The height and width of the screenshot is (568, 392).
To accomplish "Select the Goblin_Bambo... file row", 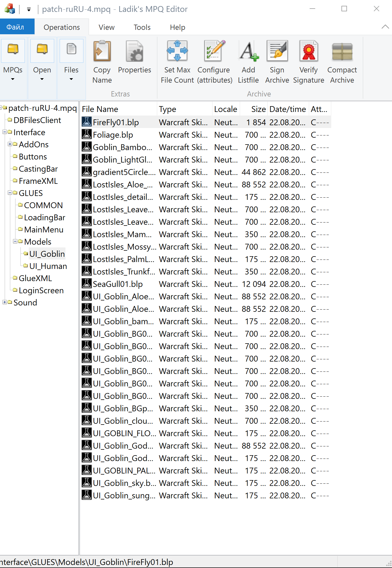I will [x=206, y=147].
